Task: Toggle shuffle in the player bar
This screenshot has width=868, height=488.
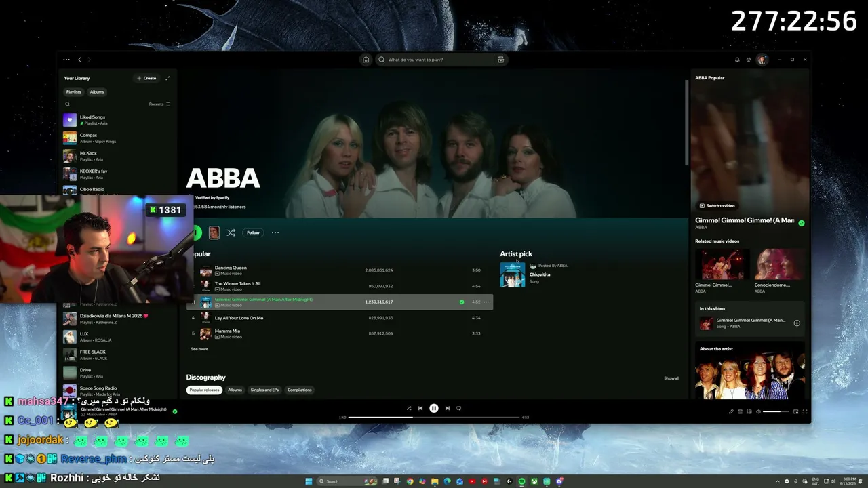Action: 408,408
